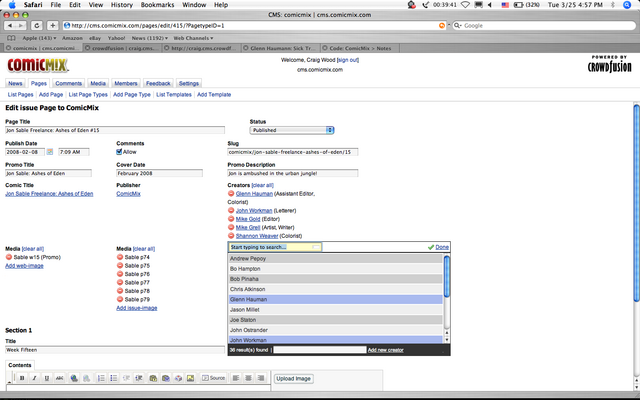Image resolution: width=640 pixels, height=400 pixels.
Task: Click the insert image icon in editor toolbar
Action: pyautogui.click(x=190, y=378)
